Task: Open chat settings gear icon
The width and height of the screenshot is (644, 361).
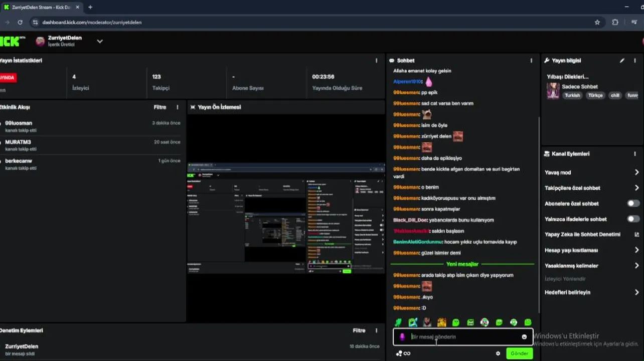Action: (498, 353)
